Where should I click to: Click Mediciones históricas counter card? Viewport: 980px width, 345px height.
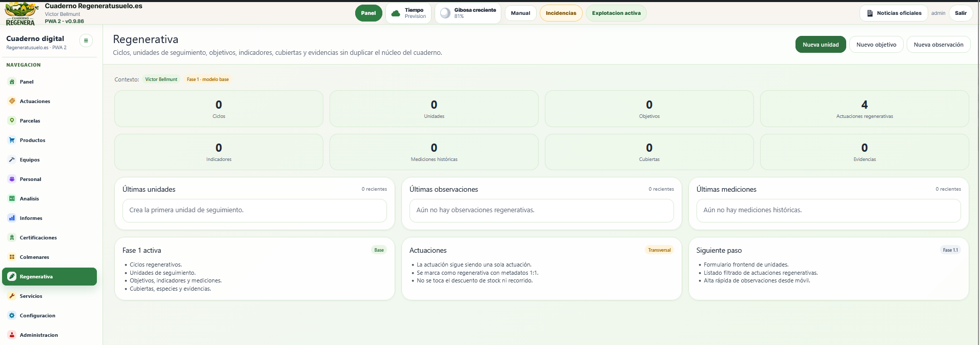click(x=434, y=152)
